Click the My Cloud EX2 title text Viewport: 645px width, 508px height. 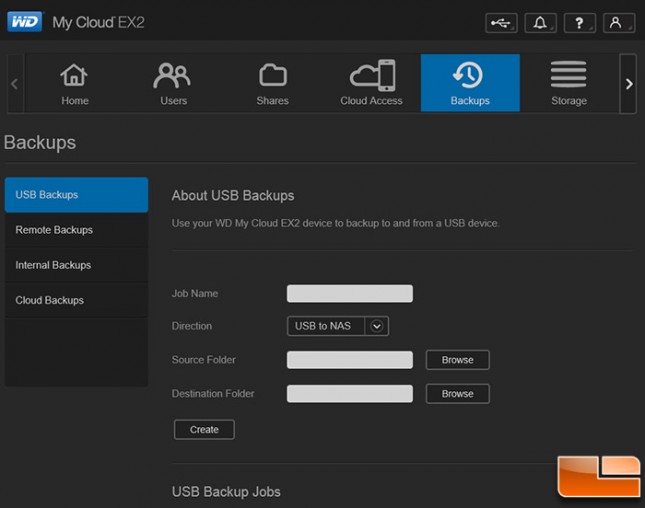pos(98,22)
